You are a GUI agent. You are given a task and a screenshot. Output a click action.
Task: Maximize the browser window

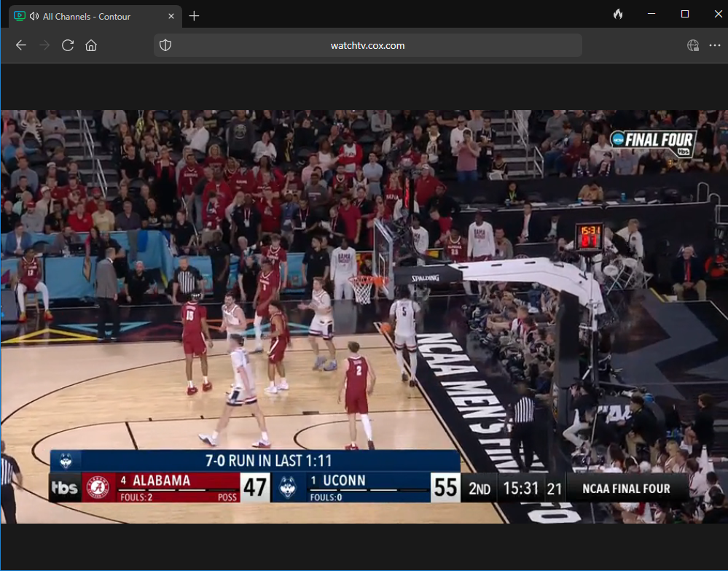tap(685, 14)
